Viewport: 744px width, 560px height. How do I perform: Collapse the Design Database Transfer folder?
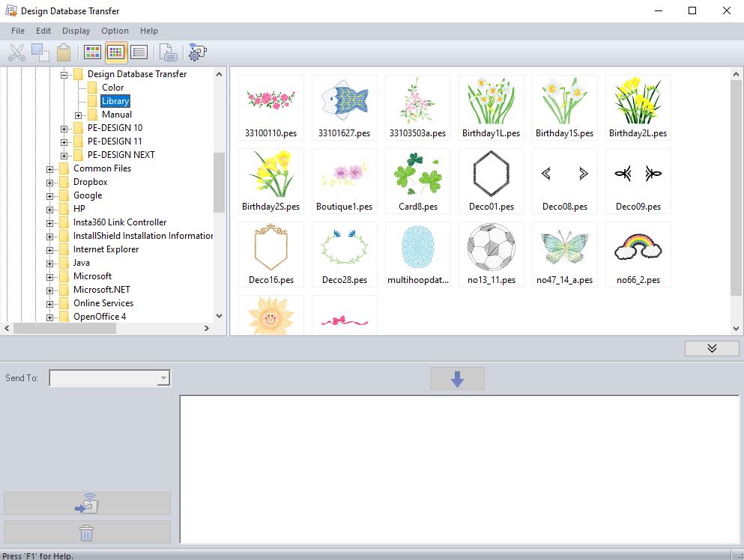tap(64, 75)
